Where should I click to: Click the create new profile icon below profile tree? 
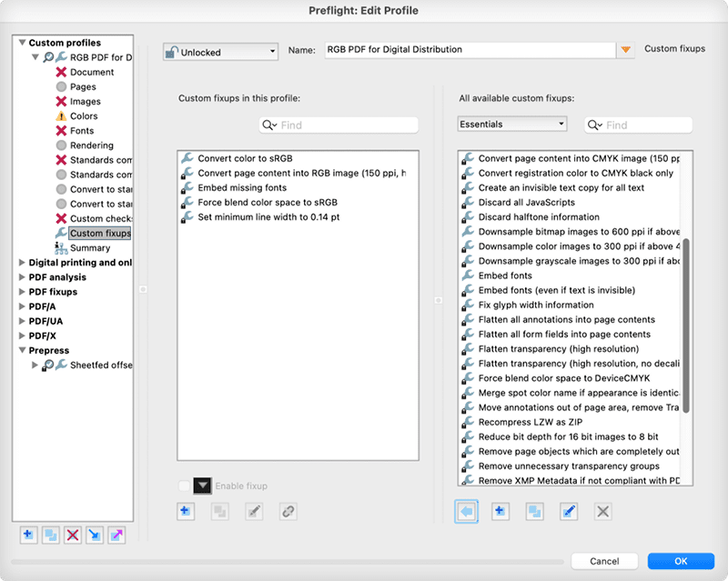pos(29,536)
